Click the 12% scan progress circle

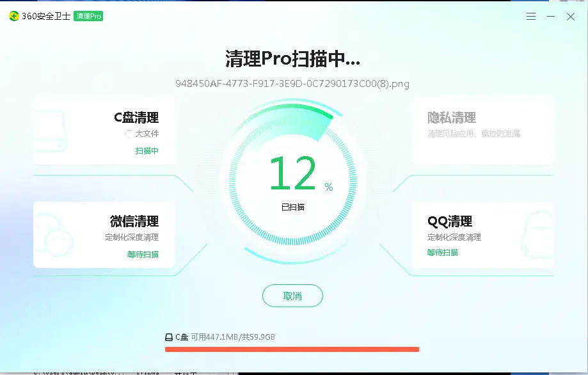[x=293, y=181]
